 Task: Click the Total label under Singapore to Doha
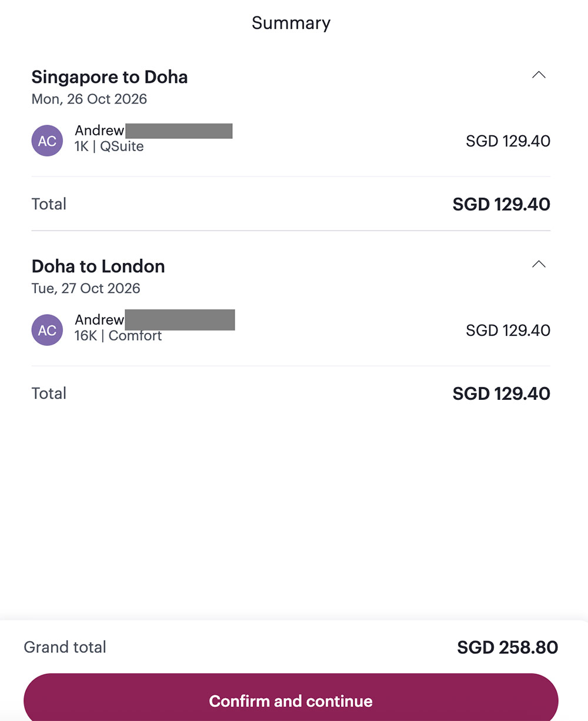[x=49, y=204]
